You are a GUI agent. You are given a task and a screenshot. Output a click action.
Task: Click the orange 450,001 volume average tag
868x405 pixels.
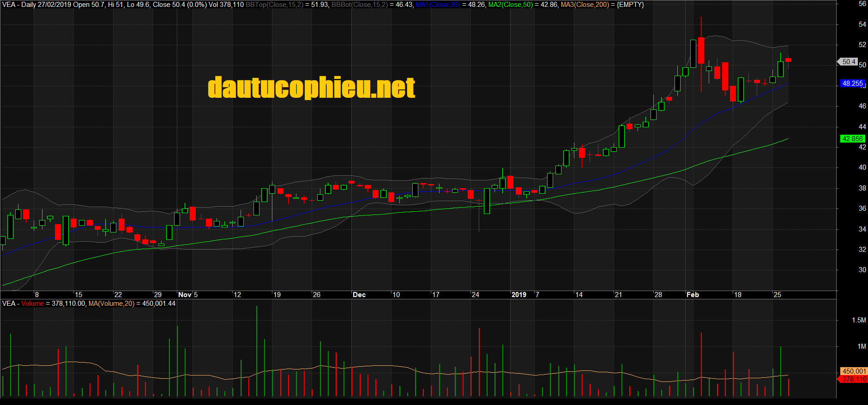coord(854,371)
